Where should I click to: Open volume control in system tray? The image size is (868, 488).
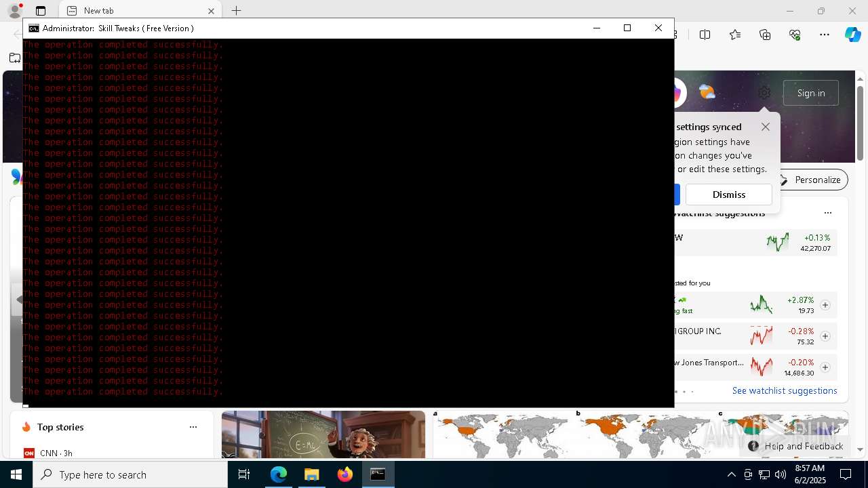[780, 474]
